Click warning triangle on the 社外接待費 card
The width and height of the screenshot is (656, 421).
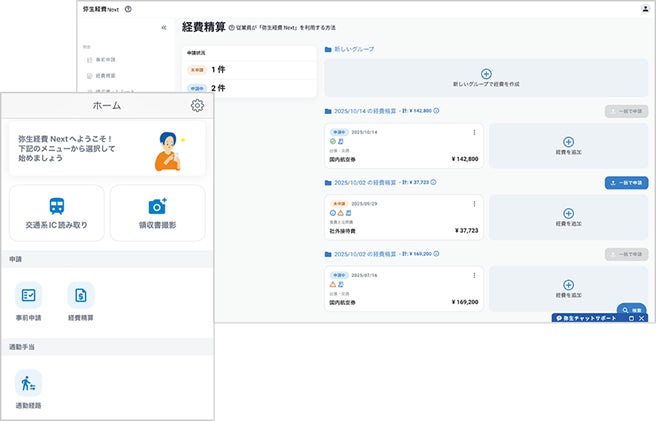point(341,213)
